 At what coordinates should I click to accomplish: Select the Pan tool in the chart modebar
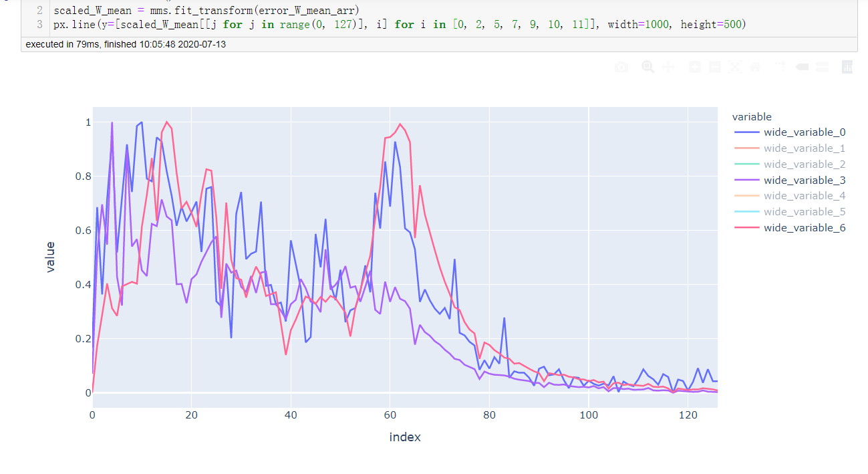click(668, 67)
